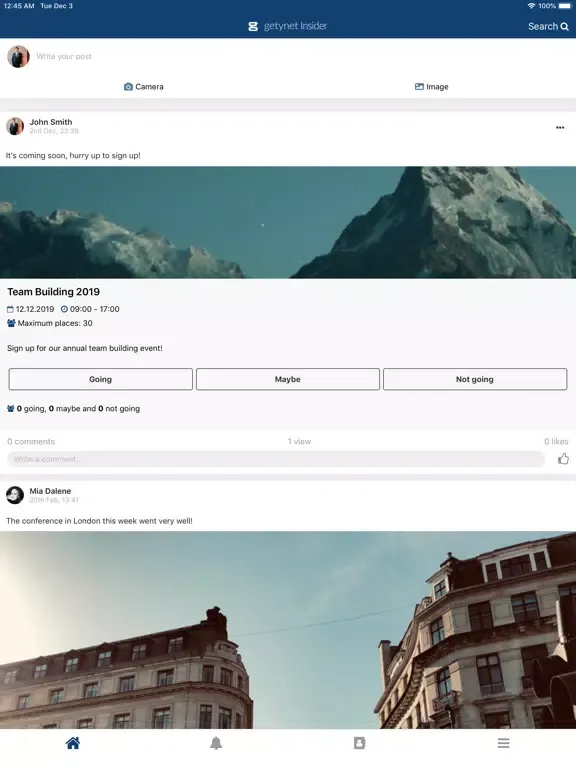The image size is (576, 768).
Task: Click the John Smith author name
Action: click(x=50, y=122)
